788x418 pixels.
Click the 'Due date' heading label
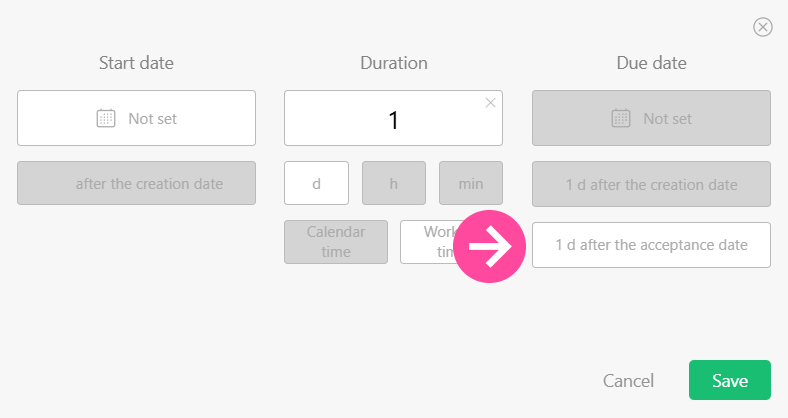coord(651,63)
